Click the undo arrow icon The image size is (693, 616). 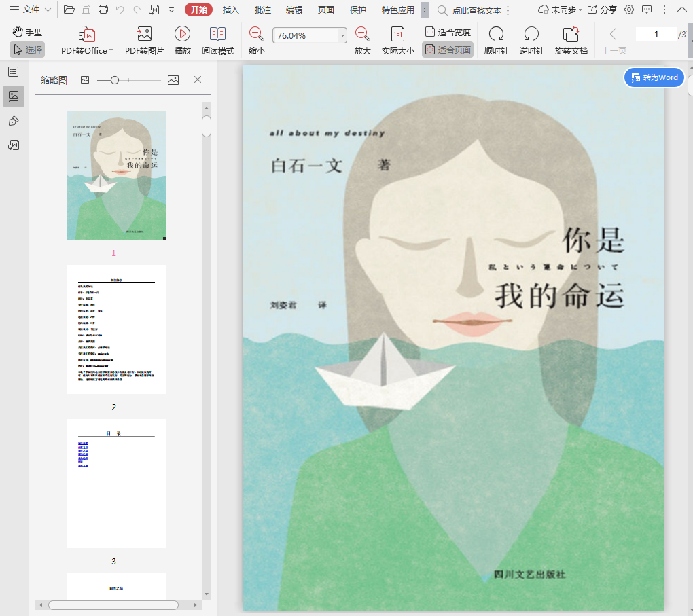click(120, 10)
